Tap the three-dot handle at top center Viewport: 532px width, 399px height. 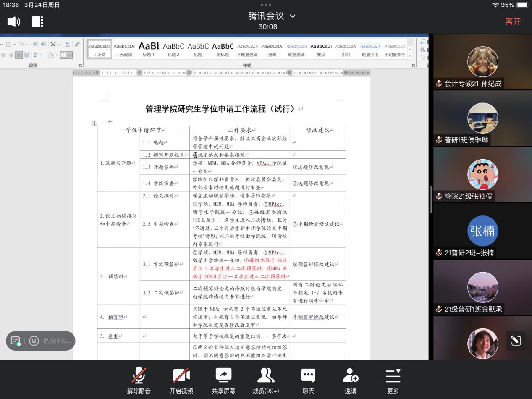266,5
